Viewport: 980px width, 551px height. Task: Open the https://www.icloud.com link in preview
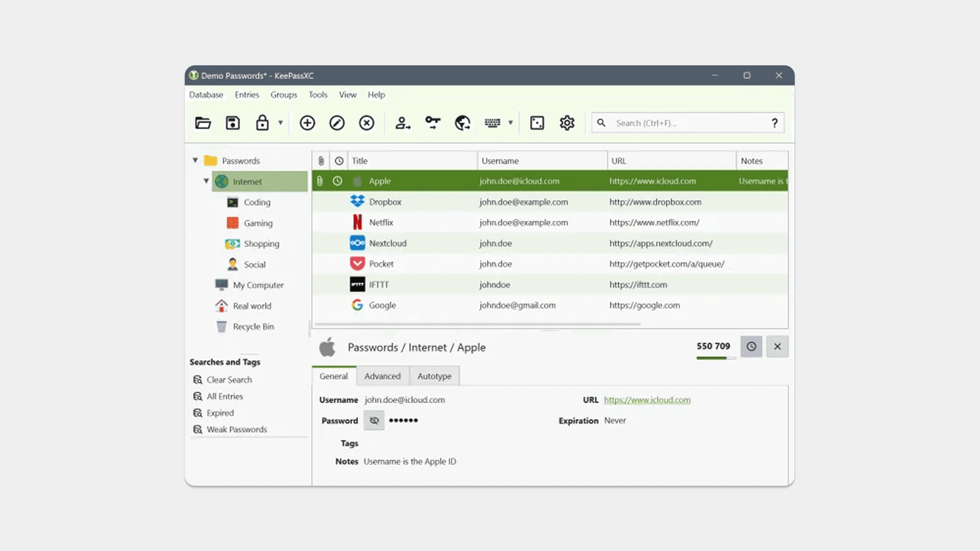coord(647,400)
